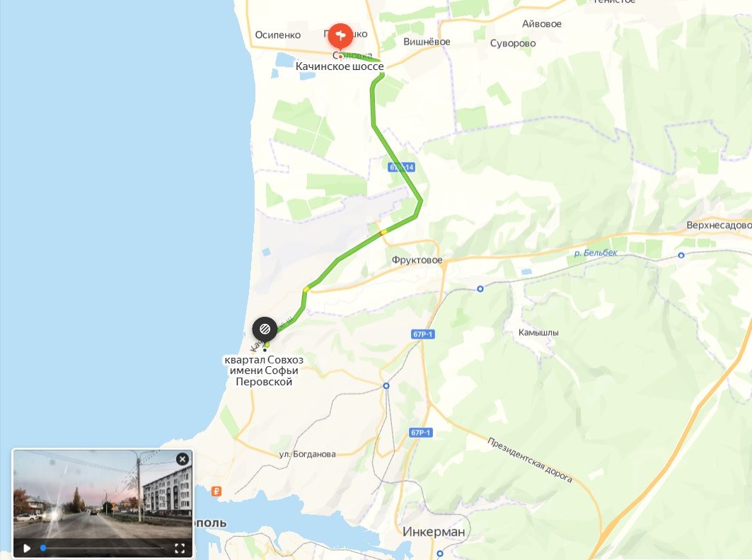Screen dimensions: 752x560
Task: Click the black striped route start marker
Action: 265,330
